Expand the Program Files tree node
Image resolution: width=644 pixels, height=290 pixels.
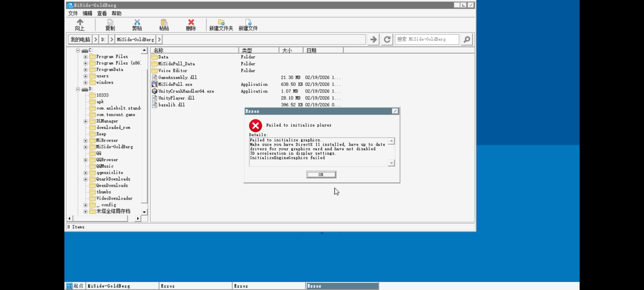point(86,57)
